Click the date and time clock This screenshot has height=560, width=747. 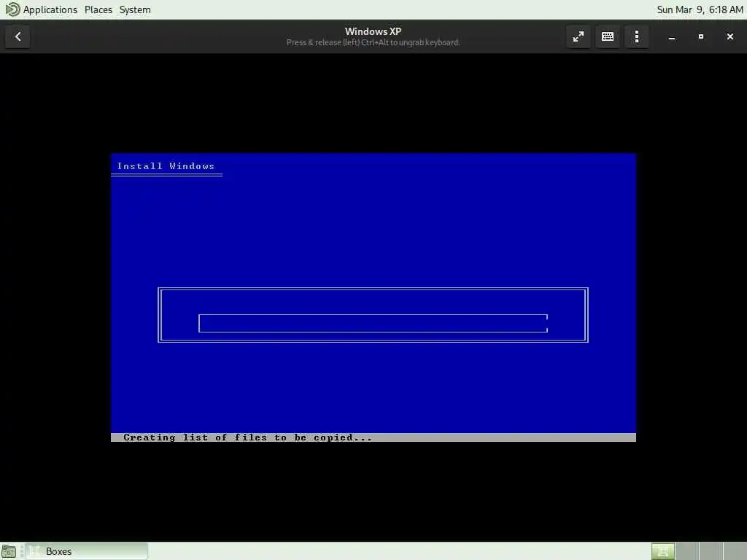click(x=700, y=9)
